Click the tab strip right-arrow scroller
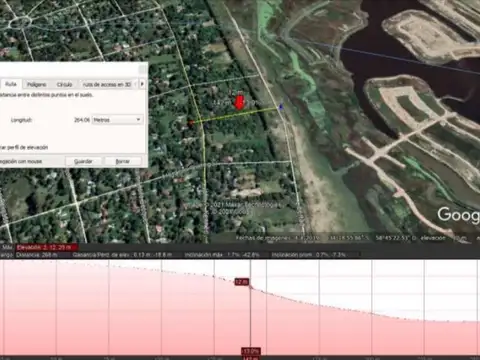 (x=142, y=84)
